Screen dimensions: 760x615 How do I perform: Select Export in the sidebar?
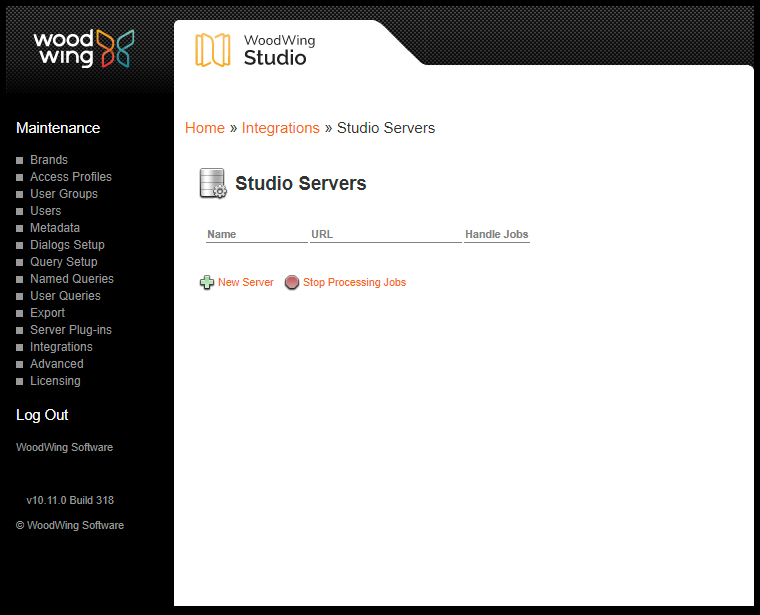pyautogui.click(x=48, y=313)
